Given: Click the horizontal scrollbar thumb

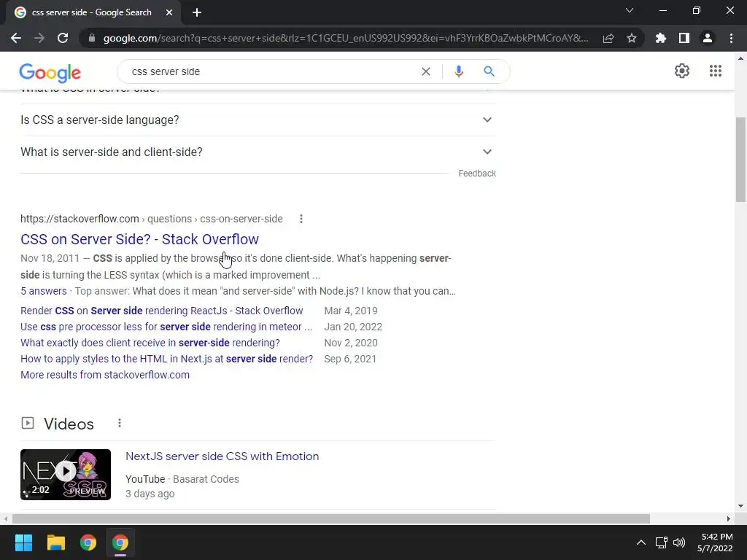Looking at the screenshot, I should 331,518.
